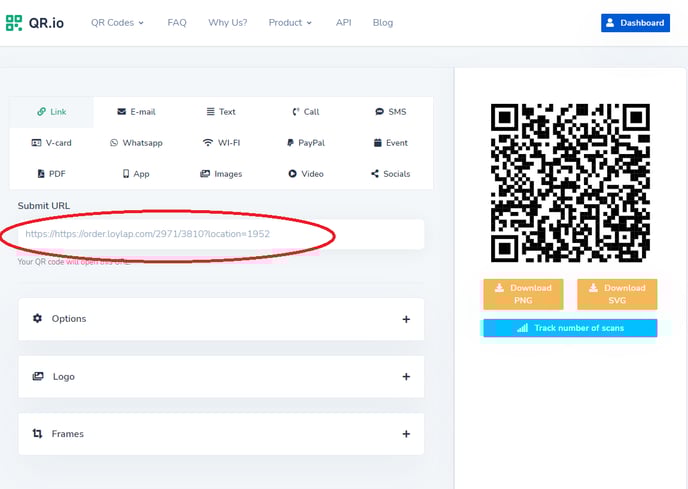Click the Submit URL input field
688x489 pixels.
coord(220,234)
